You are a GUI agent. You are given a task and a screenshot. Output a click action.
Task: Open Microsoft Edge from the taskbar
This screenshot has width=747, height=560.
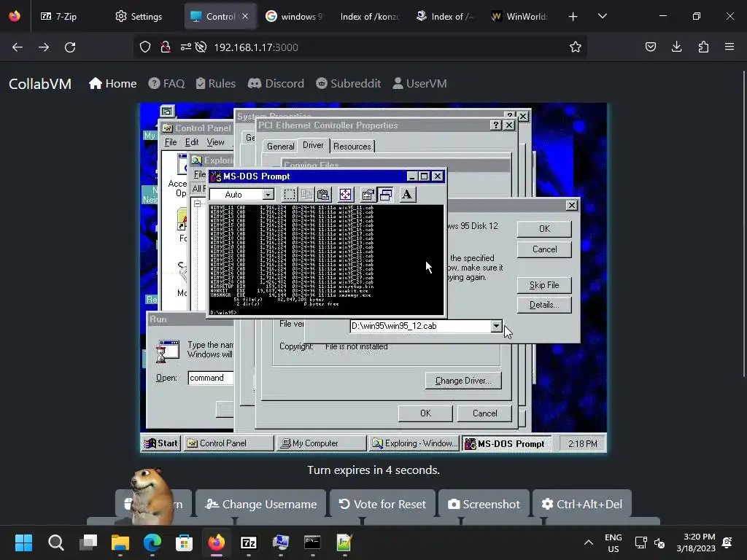pyautogui.click(x=152, y=542)
